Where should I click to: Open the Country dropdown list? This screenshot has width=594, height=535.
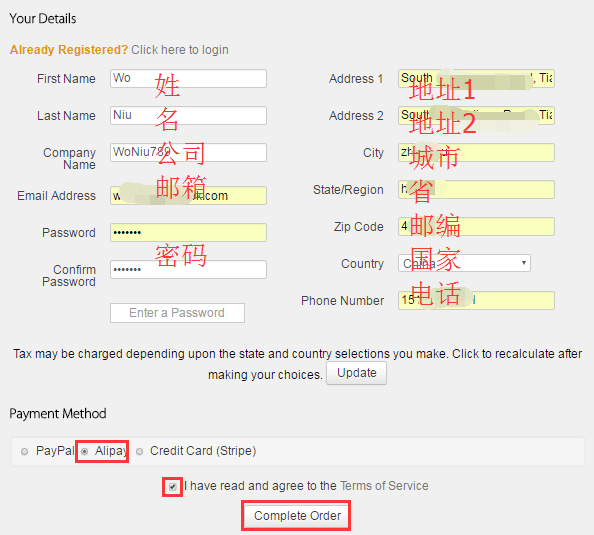[464, 263]
